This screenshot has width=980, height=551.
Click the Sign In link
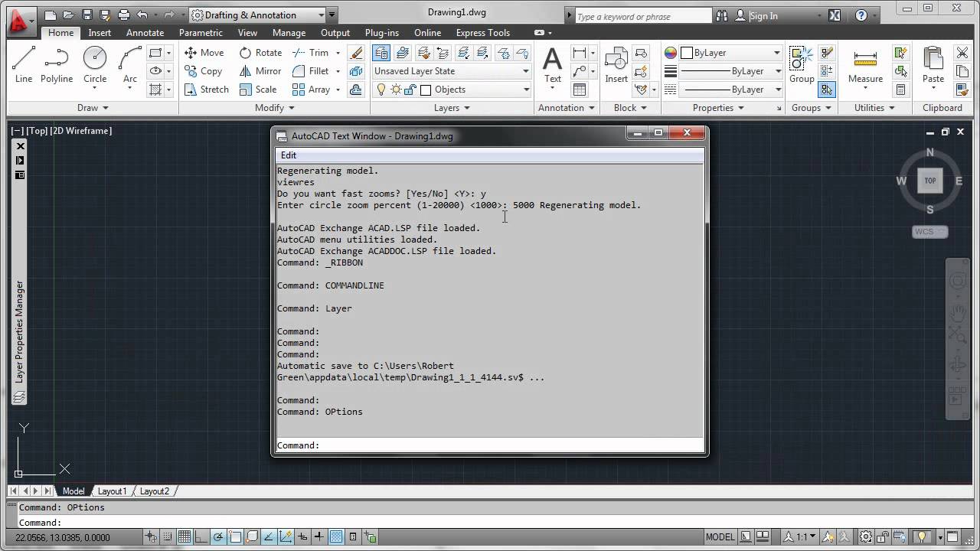pos(763,15)
